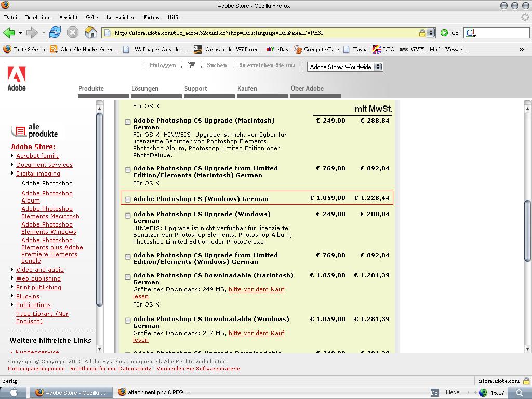
Task: Open the Home page icon
Action: pyautogui.click(x=90, y=33)
